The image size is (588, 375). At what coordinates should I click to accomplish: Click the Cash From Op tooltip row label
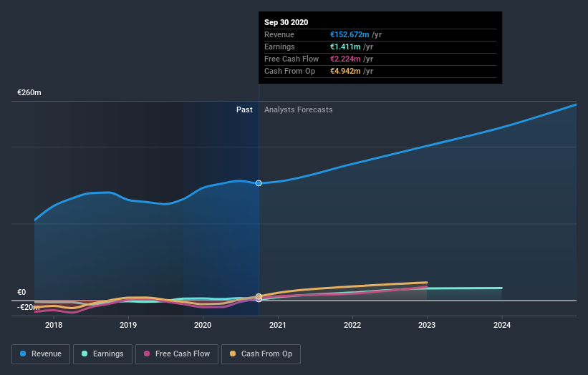click(289, 71)
